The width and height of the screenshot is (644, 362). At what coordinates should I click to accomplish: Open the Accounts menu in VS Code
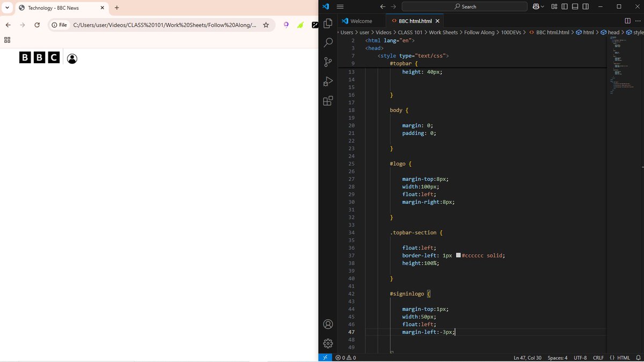[328, 324]
